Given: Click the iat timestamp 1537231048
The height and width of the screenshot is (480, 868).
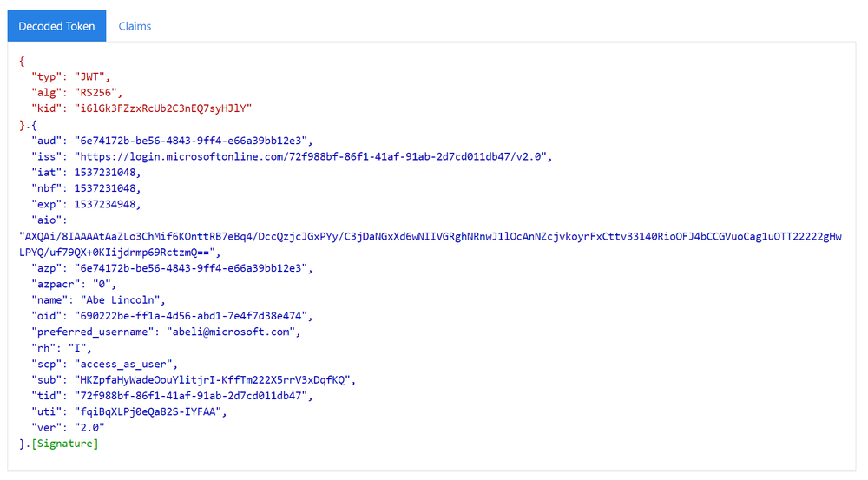Looking at the screenshot, I should point(107,173).
